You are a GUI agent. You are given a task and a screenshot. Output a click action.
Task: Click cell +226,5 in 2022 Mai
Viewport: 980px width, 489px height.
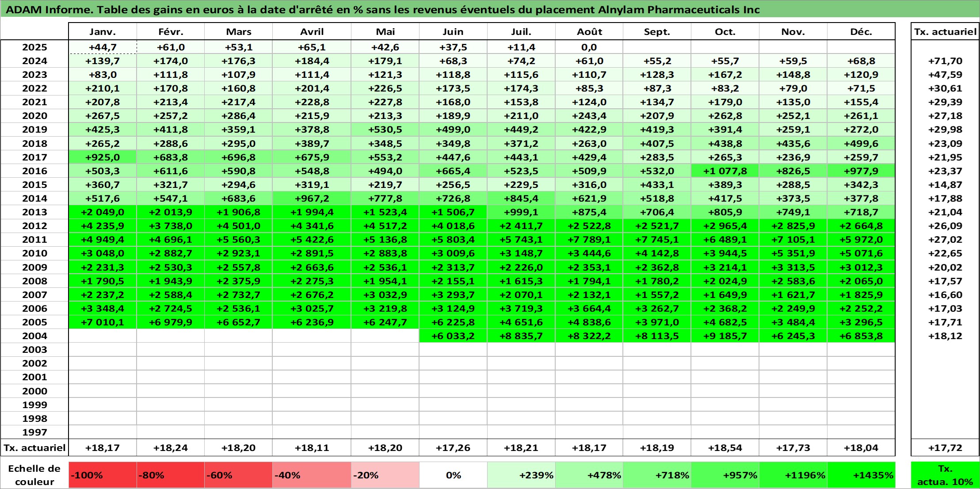point(385,88)
